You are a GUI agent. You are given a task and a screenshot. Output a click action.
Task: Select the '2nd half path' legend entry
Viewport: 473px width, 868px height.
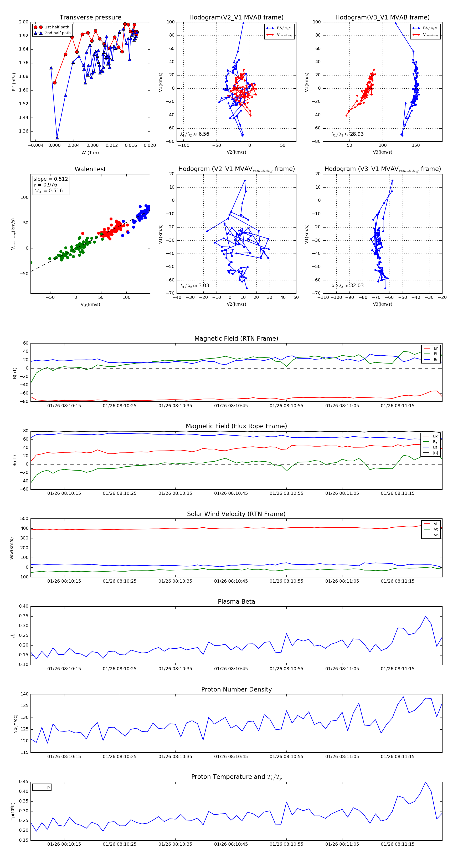pyautogui.click(x=53, y=33)
